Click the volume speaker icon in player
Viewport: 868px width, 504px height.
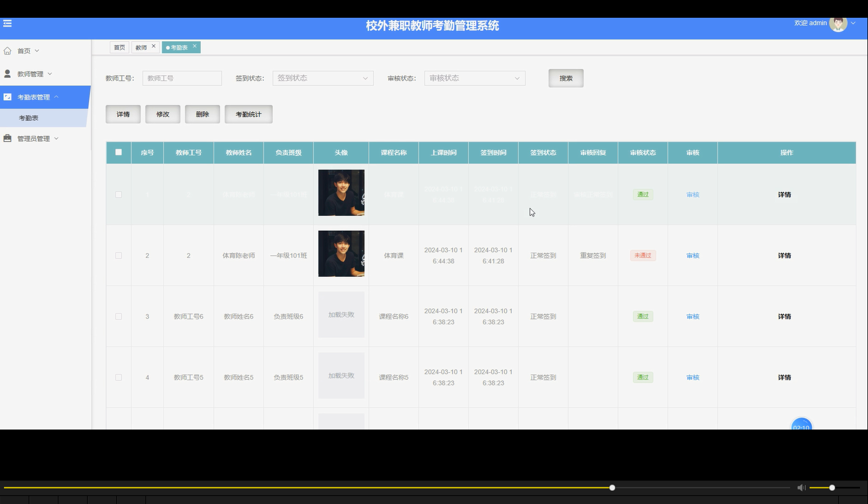[x=801, y=487]
